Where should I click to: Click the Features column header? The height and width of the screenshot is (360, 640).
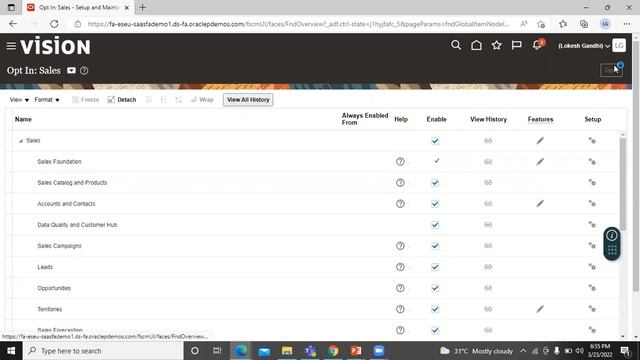(x=540, y=119)
